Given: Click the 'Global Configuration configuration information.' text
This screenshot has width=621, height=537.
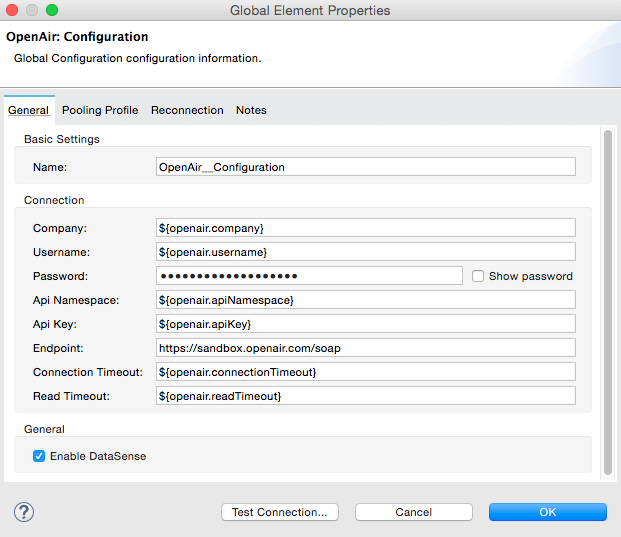Looking at the screenshot, I should pos(138,58).
